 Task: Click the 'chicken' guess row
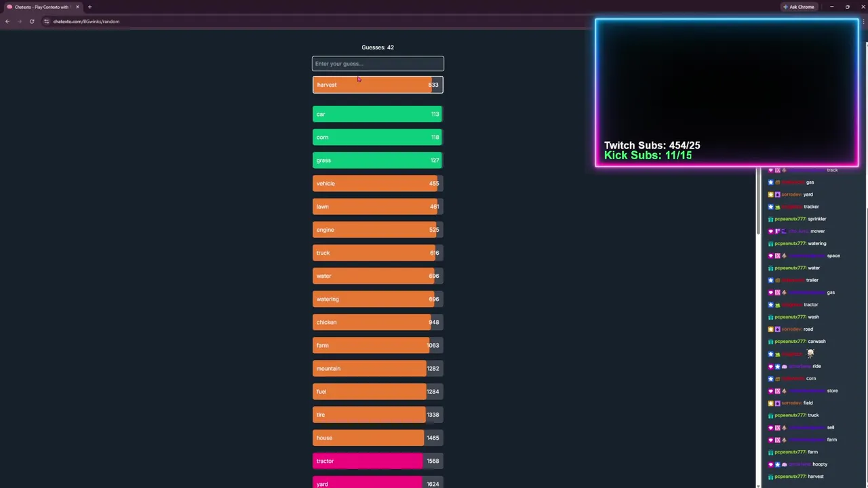378,322
